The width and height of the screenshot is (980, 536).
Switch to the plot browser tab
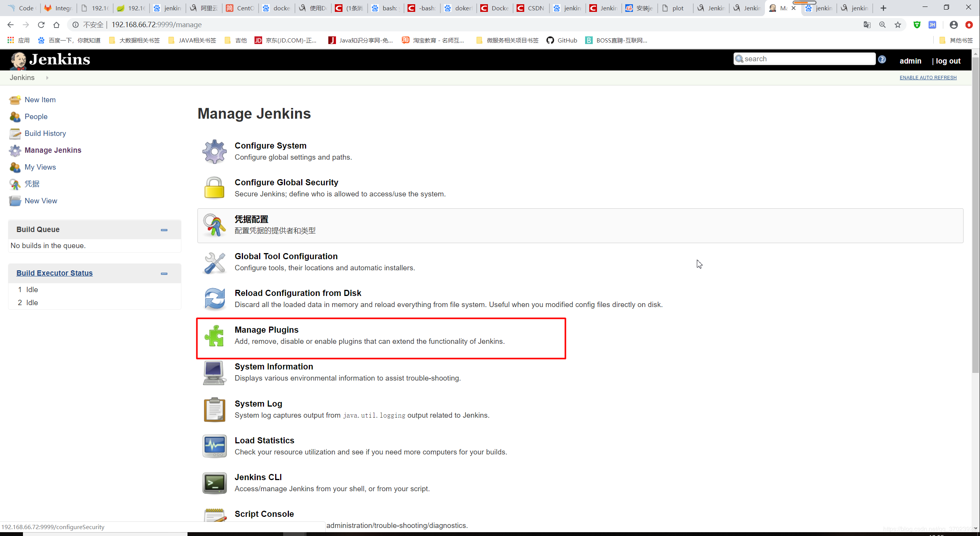pyautogui.click(x=676, y=8)
